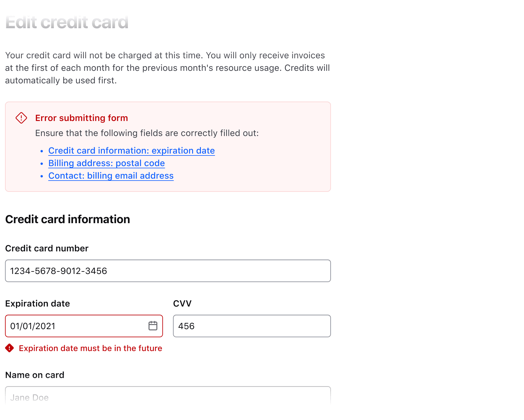Click the Credit card information section header
524x420 pixels.
tap(67, 219)
